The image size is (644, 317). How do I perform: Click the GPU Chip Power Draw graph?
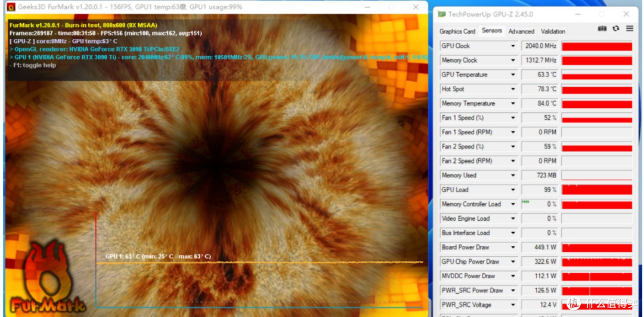tap(597, 262)
